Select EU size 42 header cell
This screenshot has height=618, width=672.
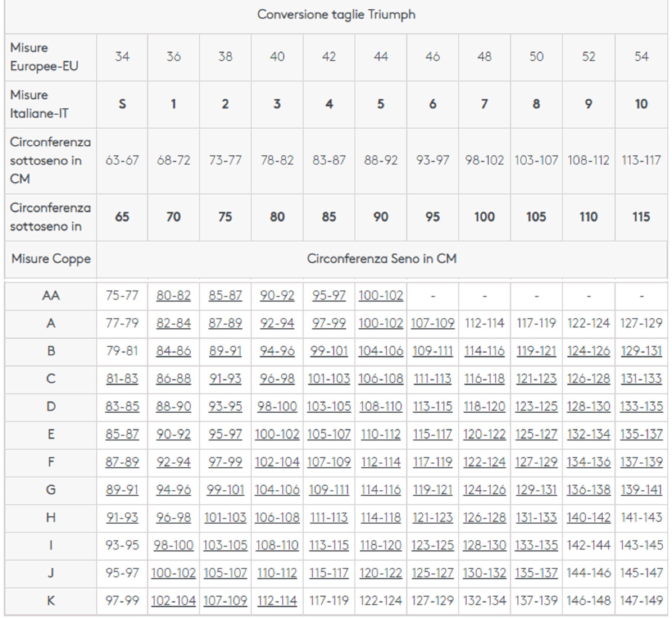click(329, 57)
